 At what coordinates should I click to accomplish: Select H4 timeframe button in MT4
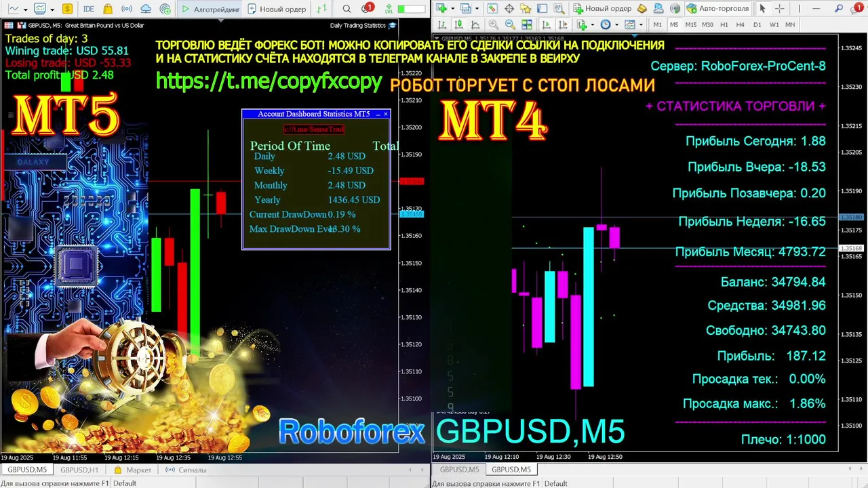click(x=741, y=24)
